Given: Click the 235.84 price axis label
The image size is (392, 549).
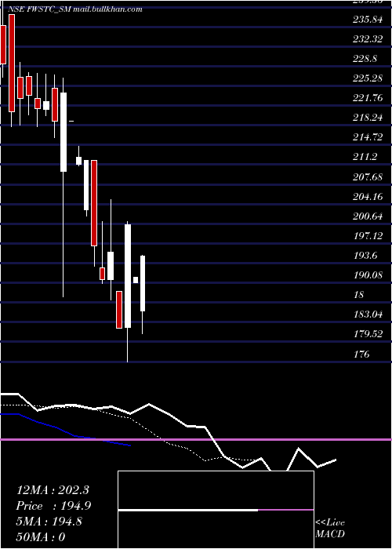Looking at the screenshot, I should pos(368,20).
